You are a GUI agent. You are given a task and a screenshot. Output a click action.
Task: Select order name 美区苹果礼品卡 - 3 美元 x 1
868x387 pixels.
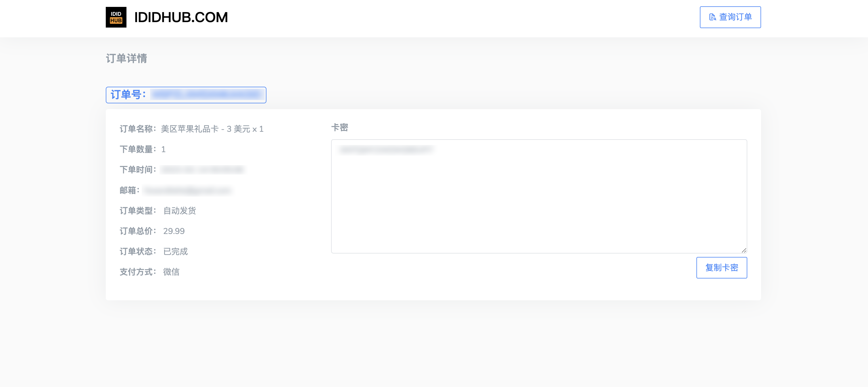tap(212, 129)
